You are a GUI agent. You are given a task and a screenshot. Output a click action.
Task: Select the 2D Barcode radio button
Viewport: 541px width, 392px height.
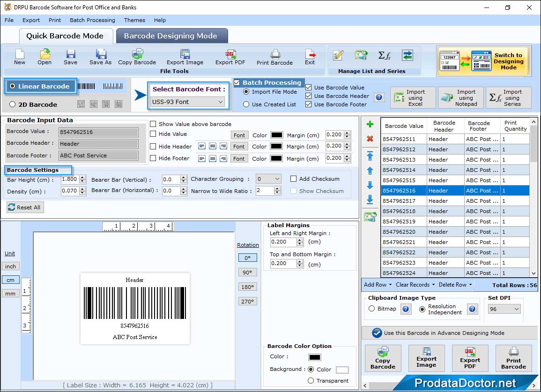point(13,104)
